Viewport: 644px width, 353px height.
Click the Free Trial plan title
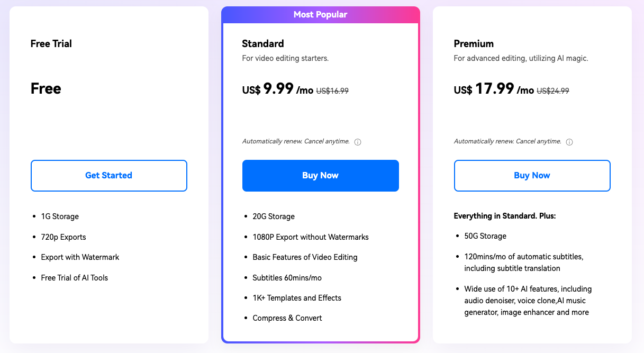pos(51,44)
